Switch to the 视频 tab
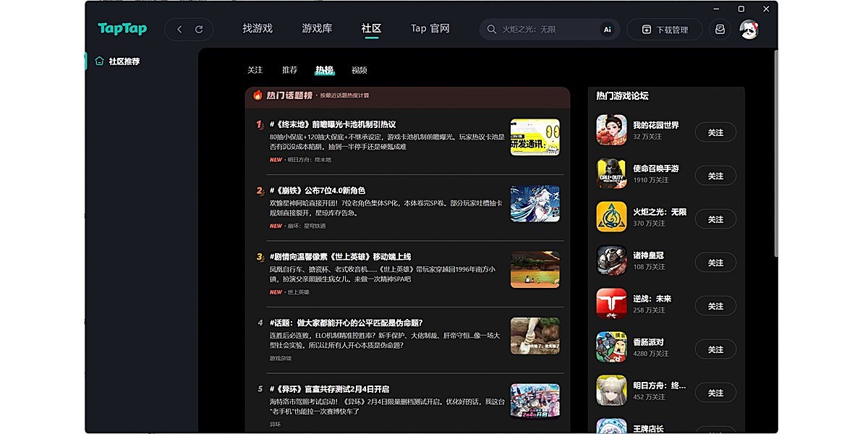The width and height of the screenshot is (868, 434). click(359, 69)
